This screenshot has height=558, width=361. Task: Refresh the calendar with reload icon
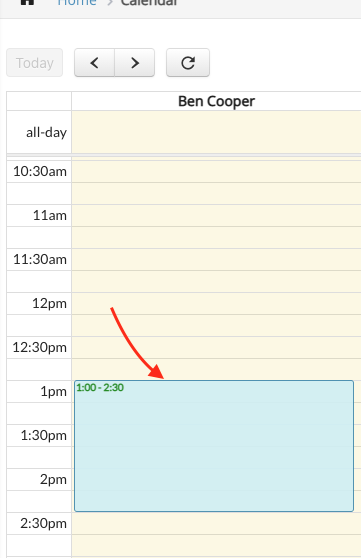coord(188,63)
